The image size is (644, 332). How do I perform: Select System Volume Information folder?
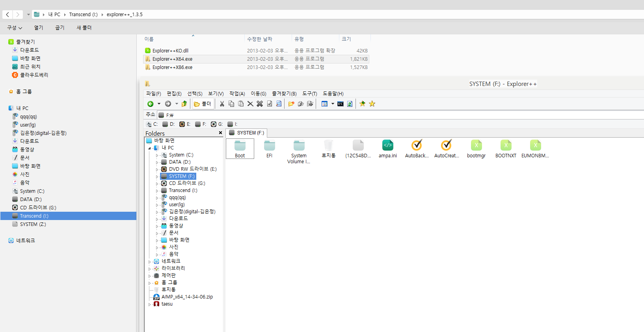tap(299, 152)
